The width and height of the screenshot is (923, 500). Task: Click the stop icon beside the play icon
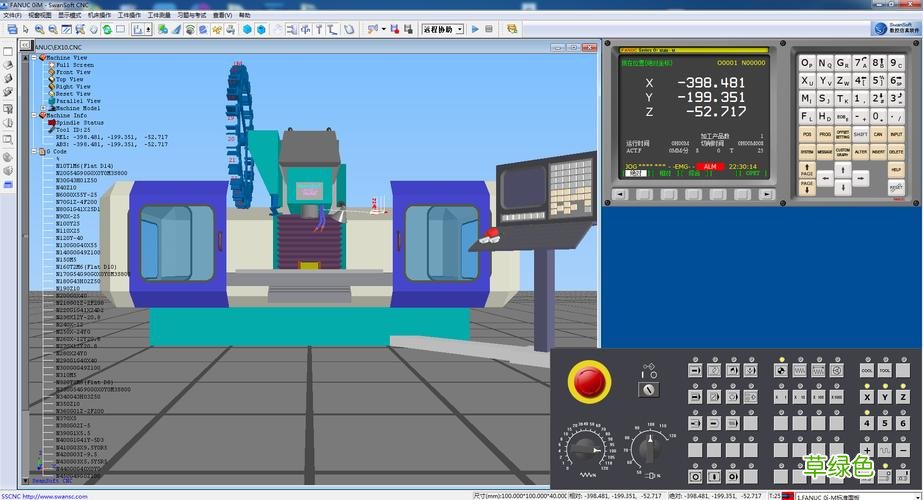click(488, 29)
